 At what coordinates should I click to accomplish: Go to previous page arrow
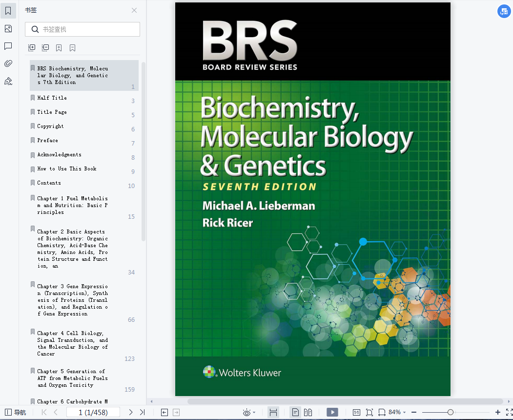point(56,413)
